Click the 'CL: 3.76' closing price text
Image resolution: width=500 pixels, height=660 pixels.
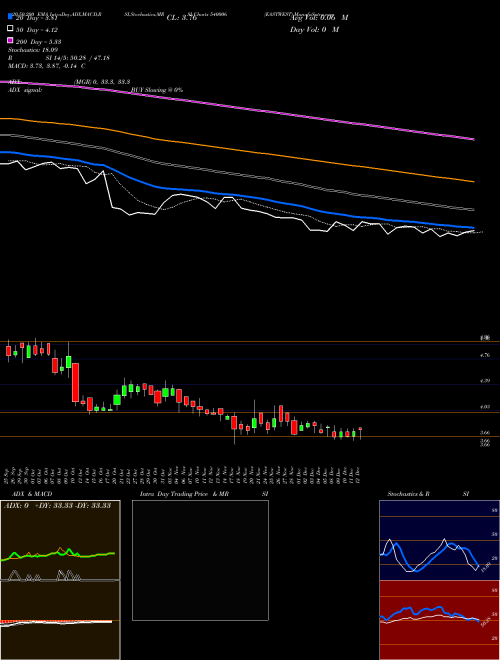(x=182, y=18)
